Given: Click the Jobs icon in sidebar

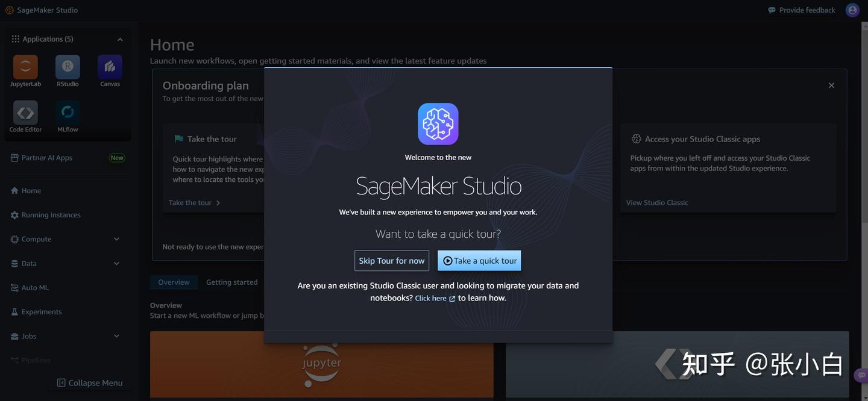Looking at the screenshot, I should 14,336.
